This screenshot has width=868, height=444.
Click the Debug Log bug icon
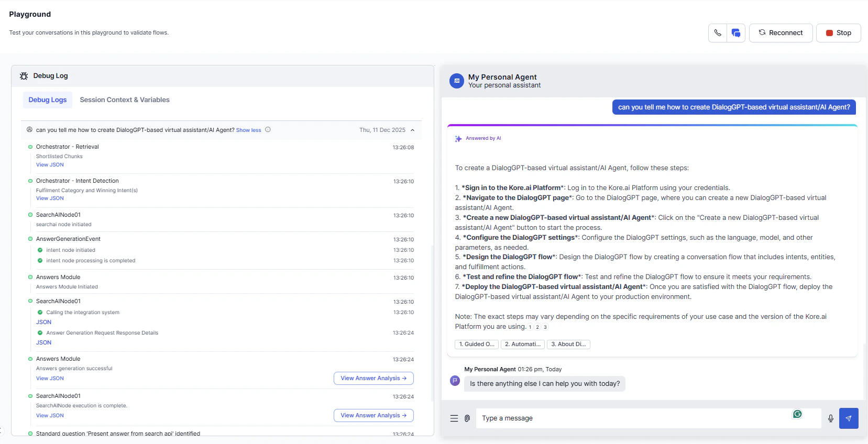tap(24, 76)
